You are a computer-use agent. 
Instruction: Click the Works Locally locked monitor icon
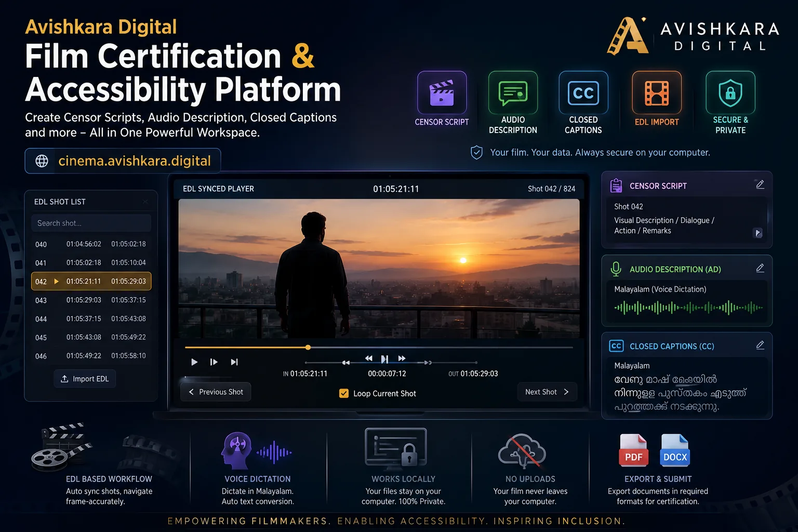coord(396,448)
